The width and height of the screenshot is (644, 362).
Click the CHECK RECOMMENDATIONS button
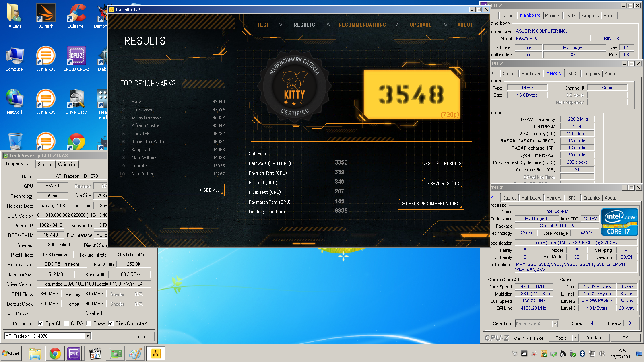tap(431, 204)
